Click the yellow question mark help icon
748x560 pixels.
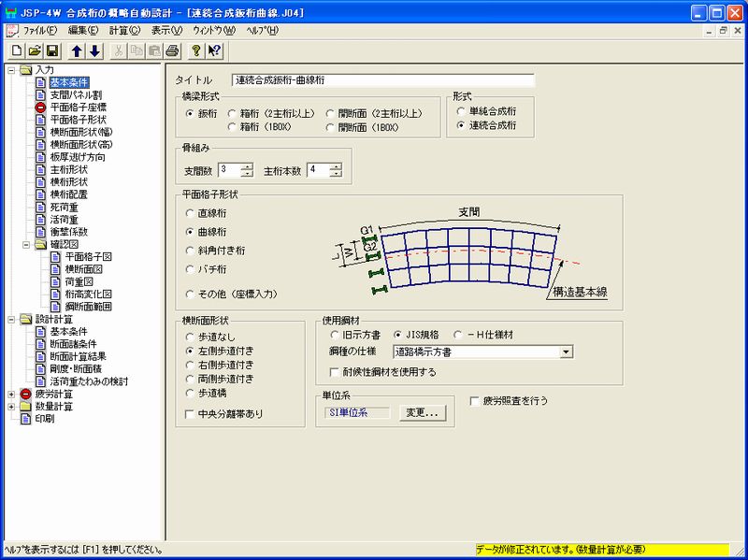click(196, 50)
